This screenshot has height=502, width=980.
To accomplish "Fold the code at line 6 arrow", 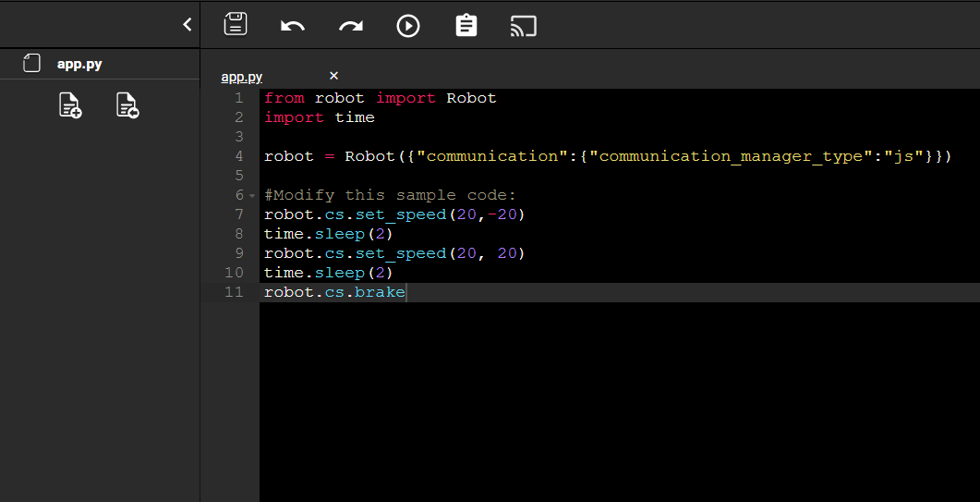I will [x=251, y=196].
